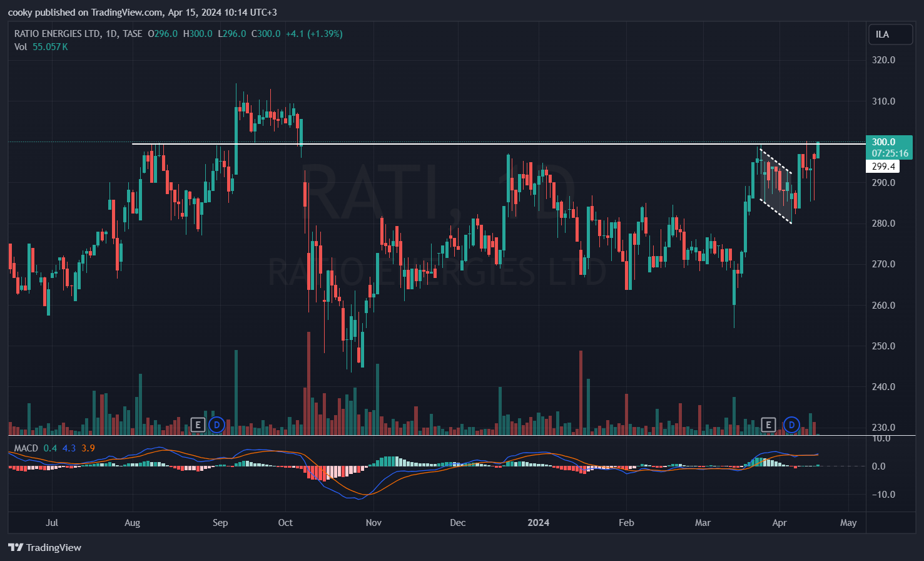
Task: Click the 250.0 price axis label
Action: pos(883,346)
